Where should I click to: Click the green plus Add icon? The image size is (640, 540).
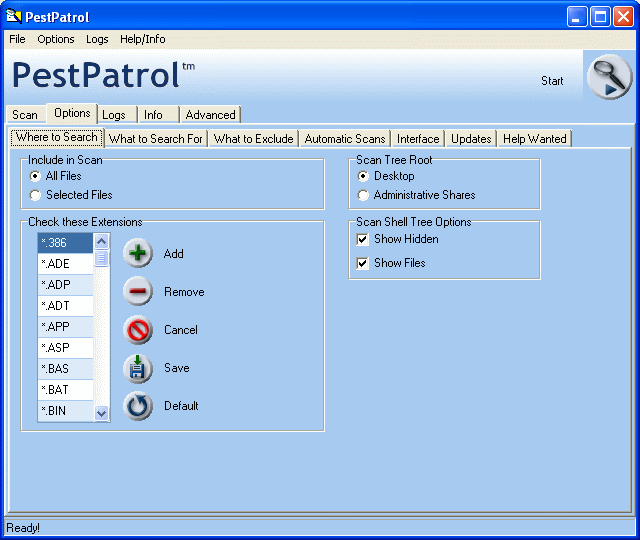(x=138, y=253)
